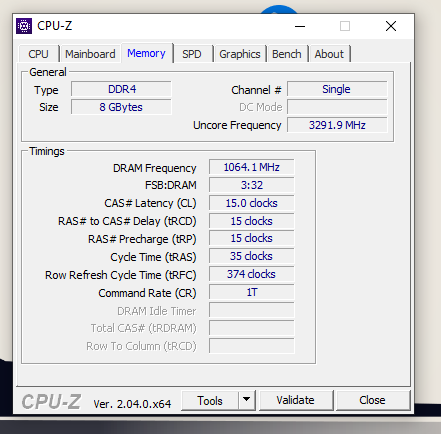
Task: Click the empty Total CAS# (tRDRAM) field
Action: 252,328
